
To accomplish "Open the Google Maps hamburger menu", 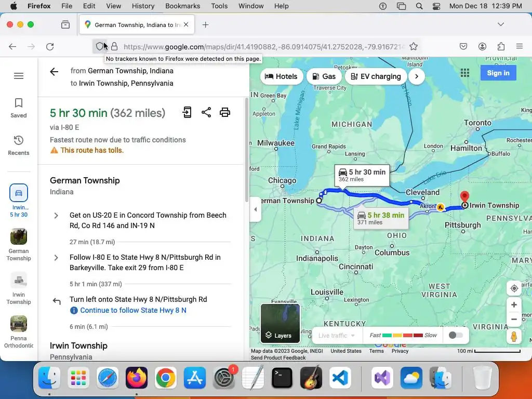I will click(x=19, y=76).
